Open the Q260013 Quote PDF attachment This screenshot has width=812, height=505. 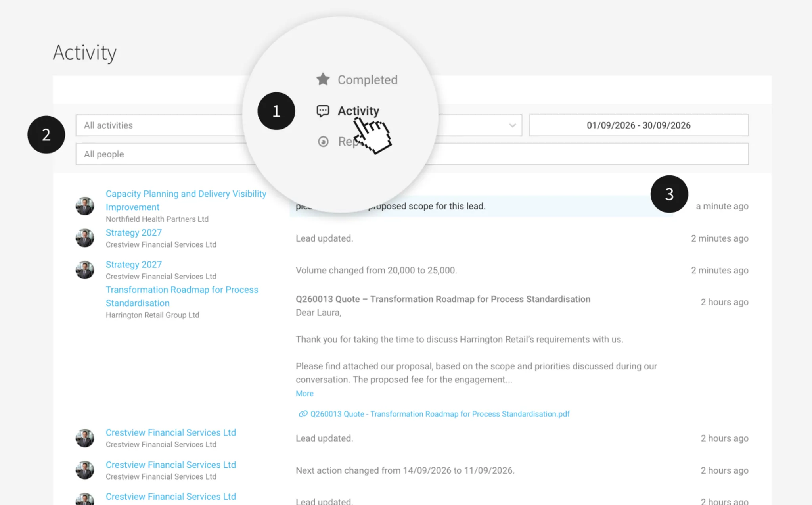tap(440, 414)
